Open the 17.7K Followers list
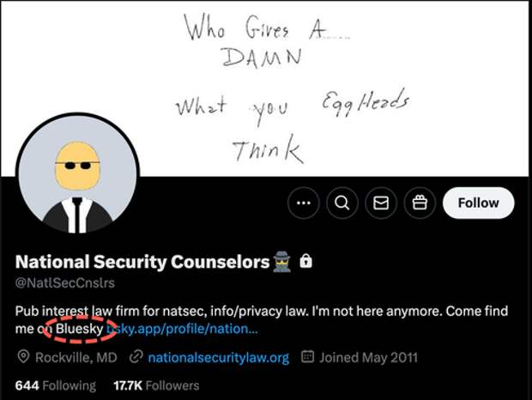This screenshot has width=532, height=400. pyautogui.click(x=156, y=385)
